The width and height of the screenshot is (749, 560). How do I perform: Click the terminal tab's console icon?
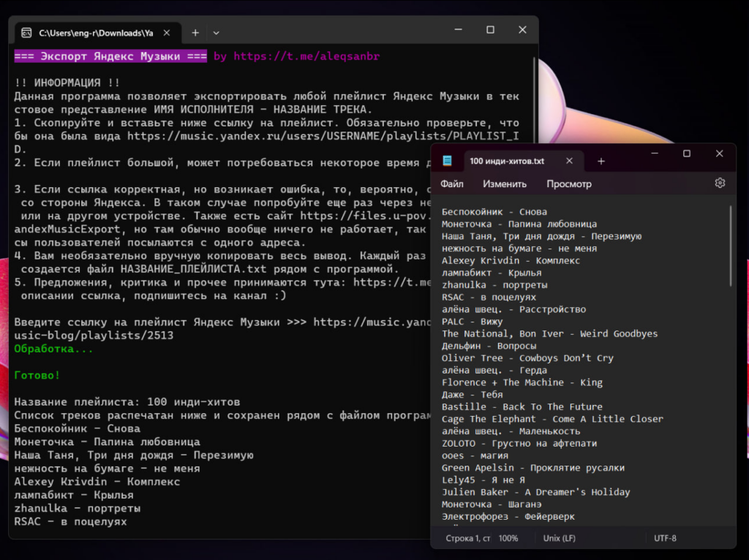[x=26, y=33]
